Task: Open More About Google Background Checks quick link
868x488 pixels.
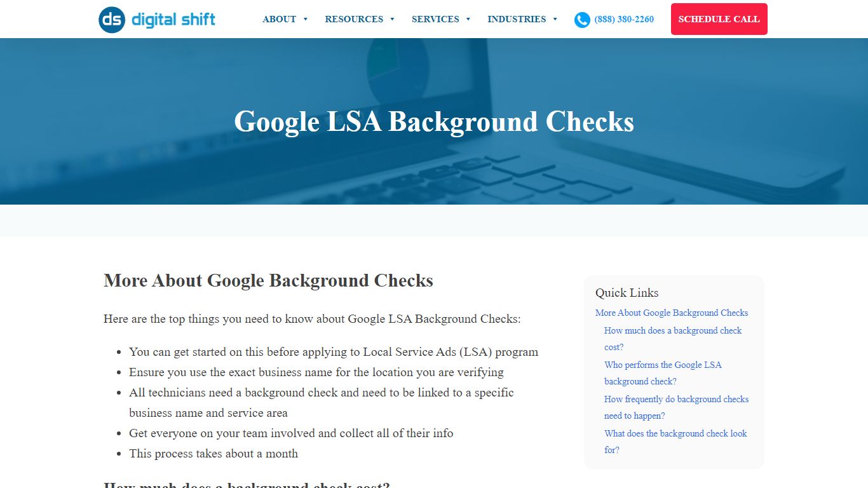Action: (672, 313)
